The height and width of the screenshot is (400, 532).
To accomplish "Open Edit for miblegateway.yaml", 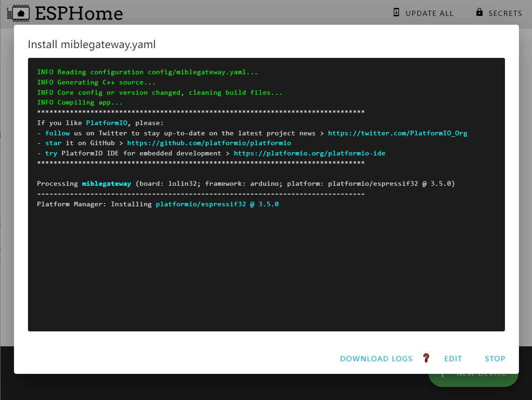I will pyautogui.click(x=453, y=358).
